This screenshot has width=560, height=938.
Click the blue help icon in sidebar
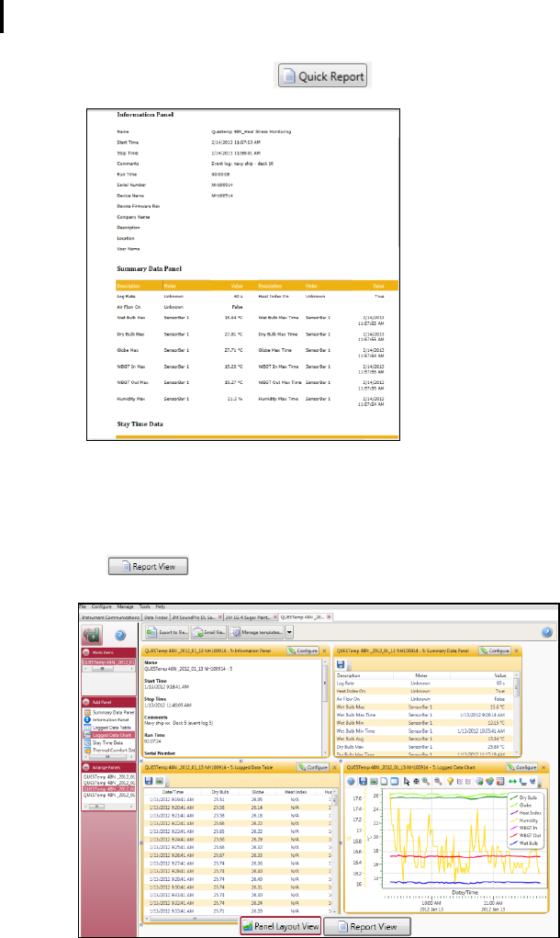pos(120,636)
